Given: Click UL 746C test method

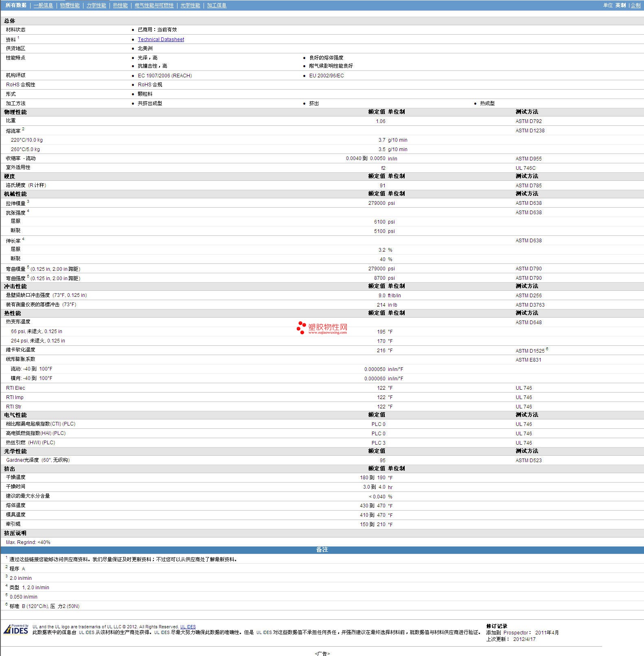Looking at the screenshot, I should tap(526, 168).
